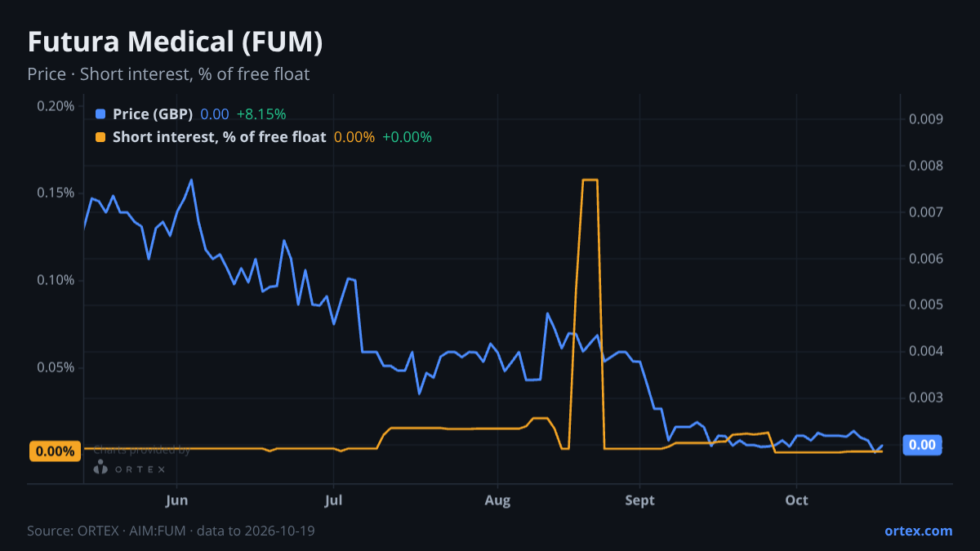Click the Sept x-axis label
The height and width of the screenshot is (551, 980).
640,500
